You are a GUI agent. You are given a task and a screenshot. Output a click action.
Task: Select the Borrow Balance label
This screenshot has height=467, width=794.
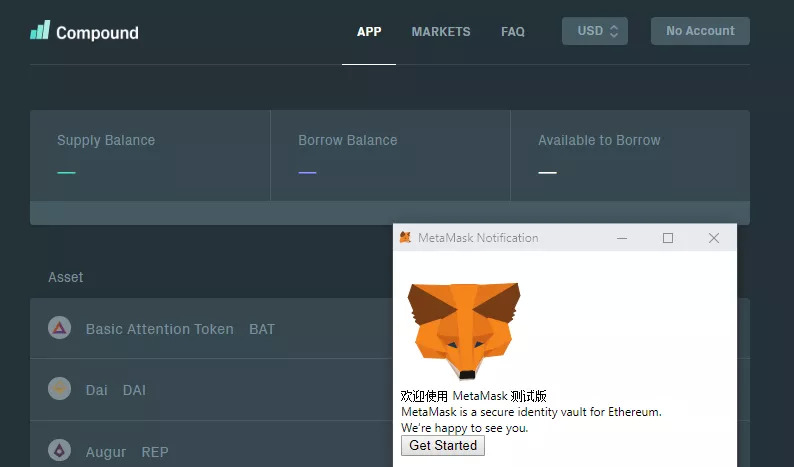[x=347, y=140]
